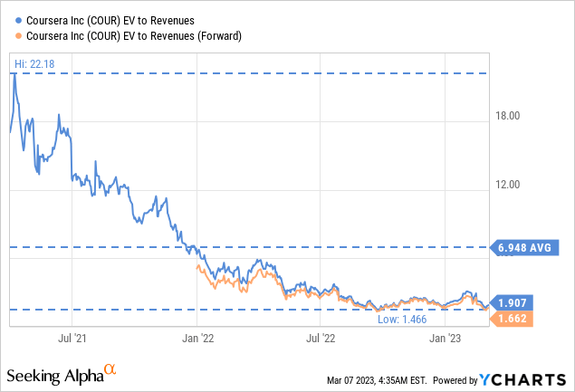
Task: Click the 'Powered by' text
Action: [455, 380]
